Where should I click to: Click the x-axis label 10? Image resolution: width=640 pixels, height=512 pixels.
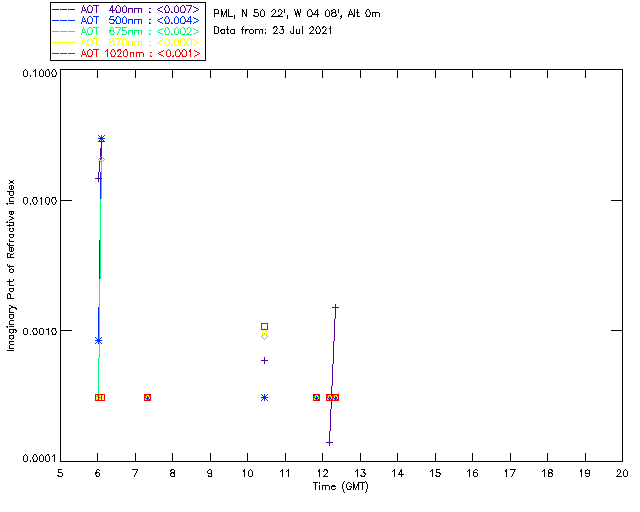coord(247,473)
